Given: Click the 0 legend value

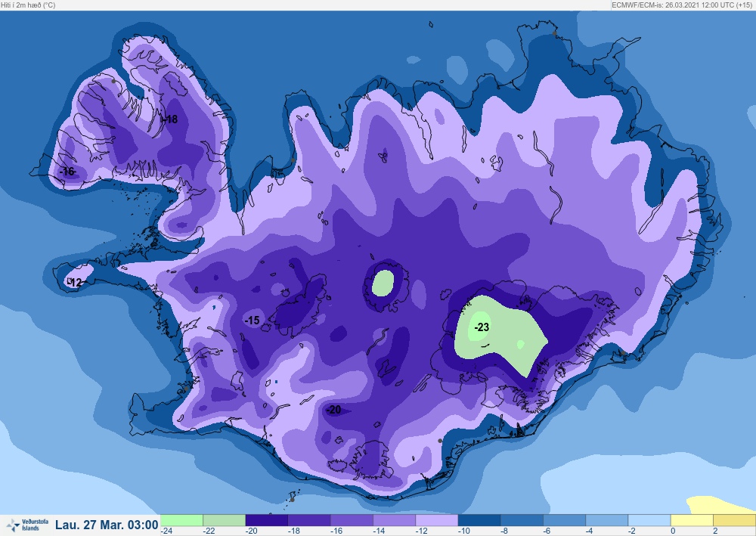Looking at the screenshot, I should pos(673,531).
